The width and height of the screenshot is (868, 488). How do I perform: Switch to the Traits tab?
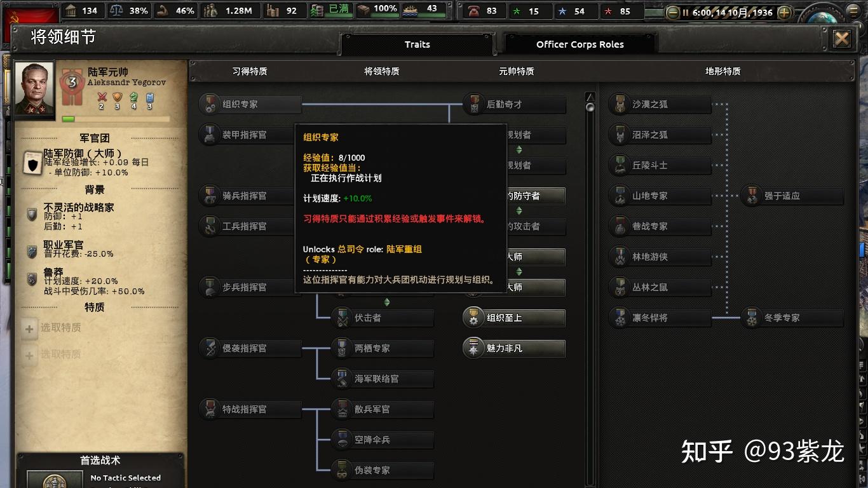(417, 44)
